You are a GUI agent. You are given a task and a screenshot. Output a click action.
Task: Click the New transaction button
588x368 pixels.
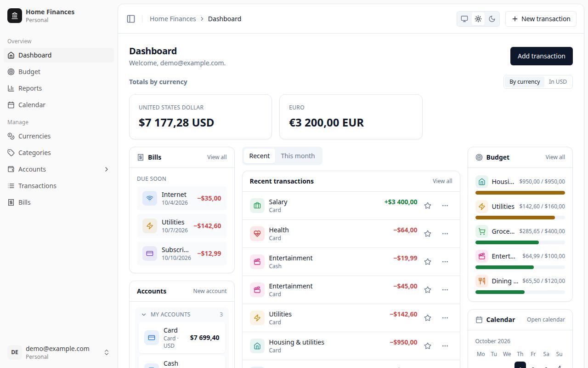[x=541, y=19]
